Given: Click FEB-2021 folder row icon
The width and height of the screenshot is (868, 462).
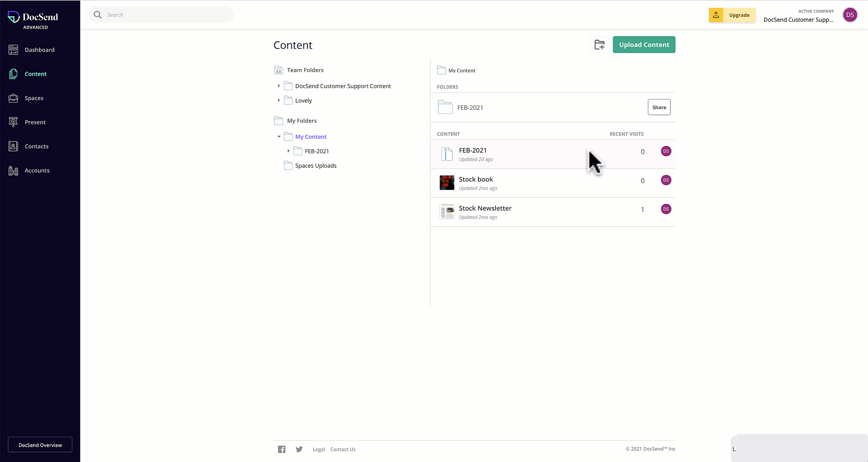Looking at the screenshot, I should pyautogui.click(x=445, y=107).
